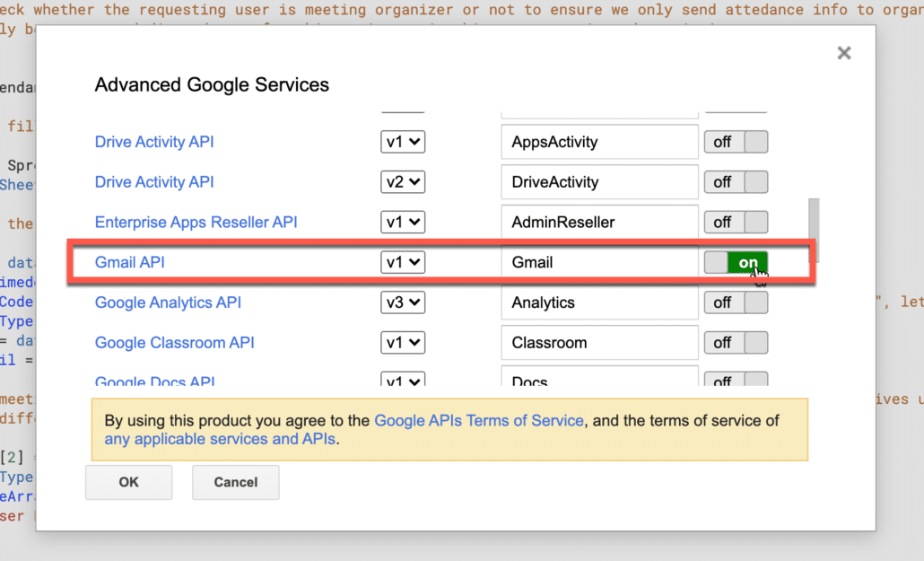This screenshot has height=561, width=924.
Task: Enable the AdminReseller service switch
Action: 736,223
